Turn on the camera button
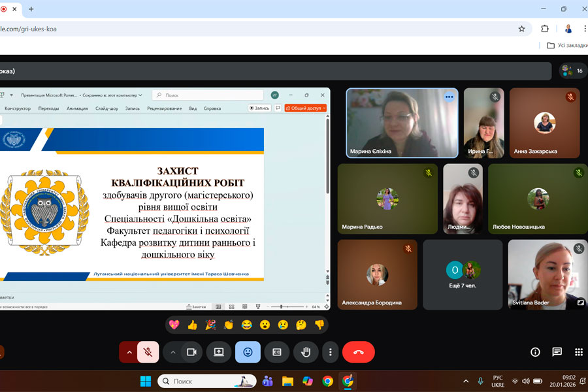The image size is (588, 392). 191,352
